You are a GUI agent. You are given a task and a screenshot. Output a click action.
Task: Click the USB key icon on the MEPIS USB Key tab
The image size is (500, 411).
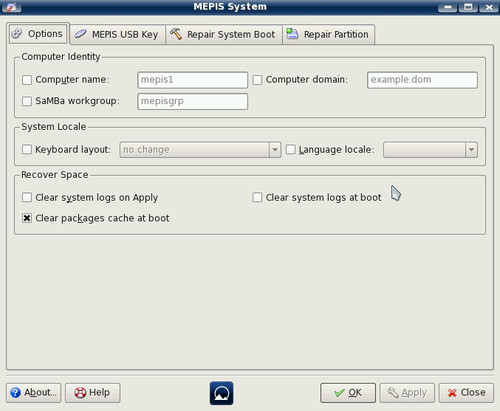[80, 34]
